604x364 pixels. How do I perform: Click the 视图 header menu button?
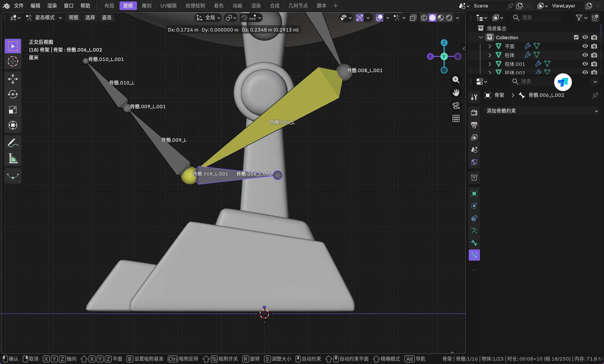coord(73,17)
